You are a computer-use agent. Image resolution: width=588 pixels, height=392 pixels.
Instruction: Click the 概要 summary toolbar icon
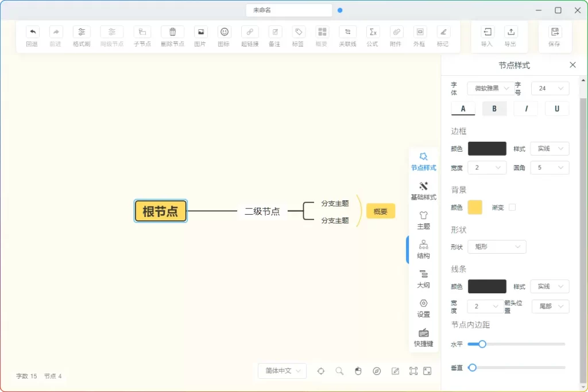point(322,32)
